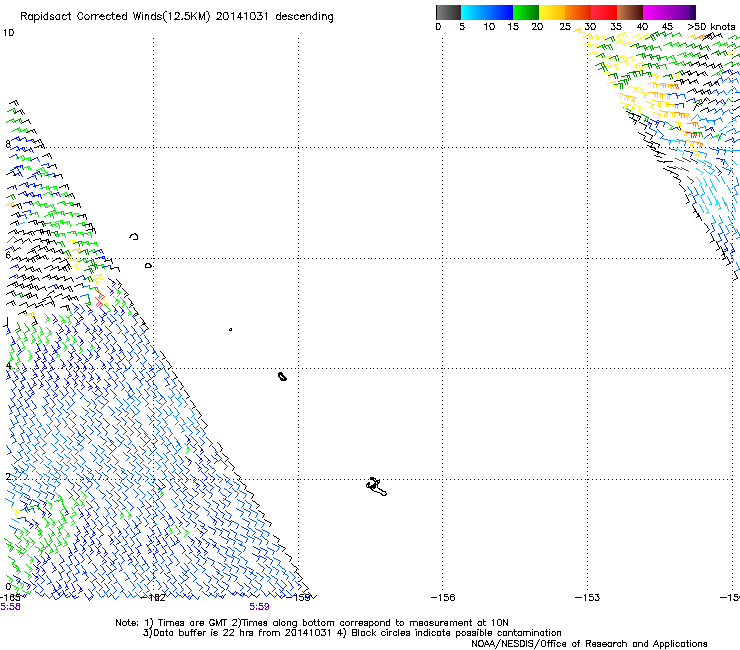Click the latitude 8 axis label
The height and width of the screenshot is (650, 740).
pyautogui.click(x=8, y=144)
